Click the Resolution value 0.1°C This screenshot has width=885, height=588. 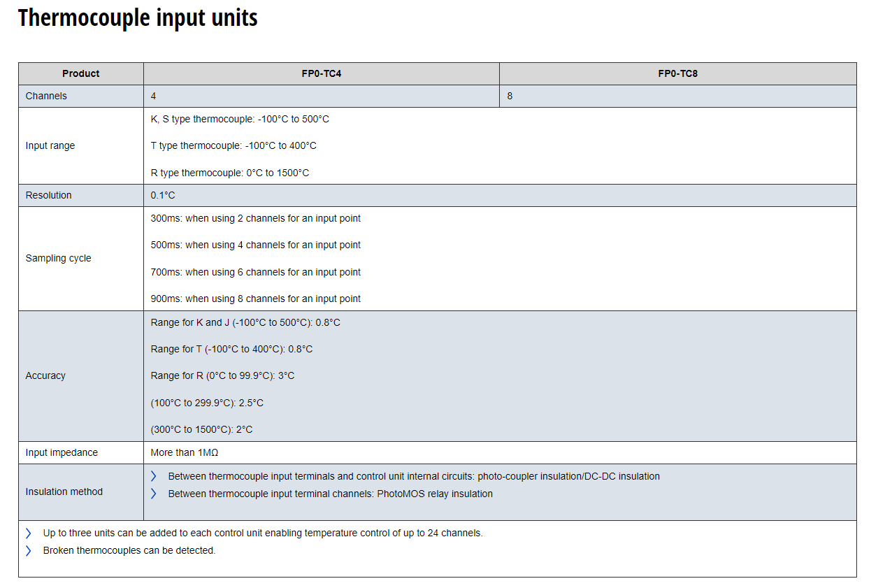click(163, 195)
